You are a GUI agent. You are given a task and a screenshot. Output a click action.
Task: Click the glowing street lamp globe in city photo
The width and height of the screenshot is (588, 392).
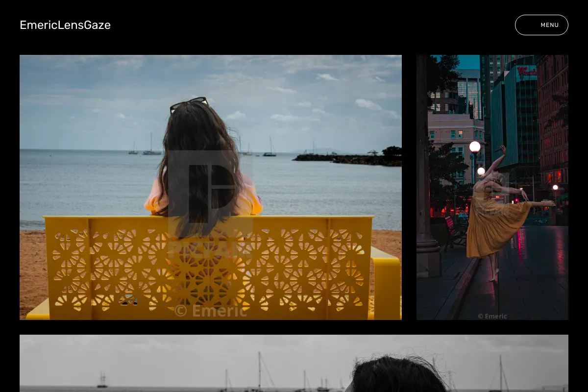(x=475, y=147)
